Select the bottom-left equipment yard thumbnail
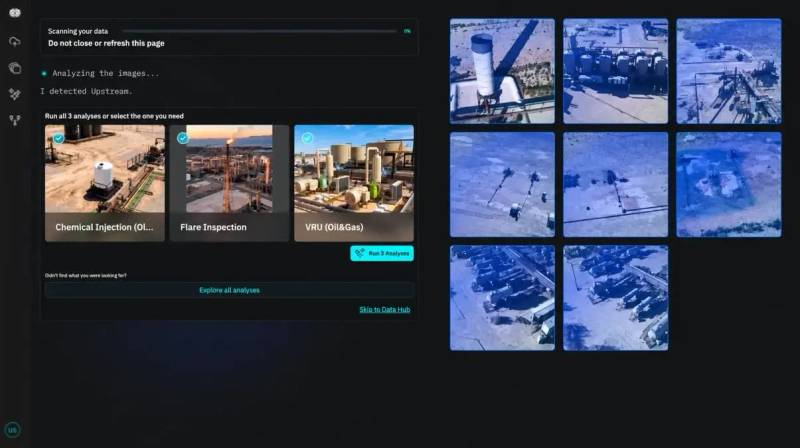800x448 pixels. [502, 297]
